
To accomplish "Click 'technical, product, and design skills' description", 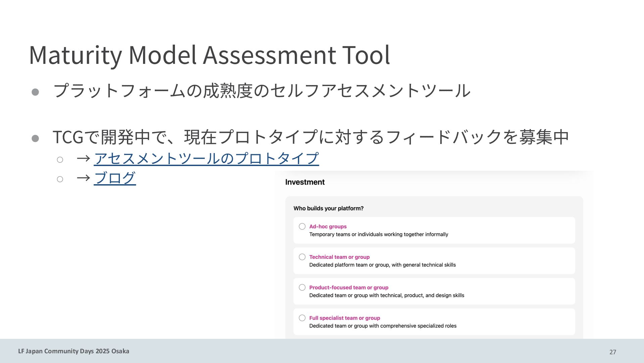I will (387, 295).
